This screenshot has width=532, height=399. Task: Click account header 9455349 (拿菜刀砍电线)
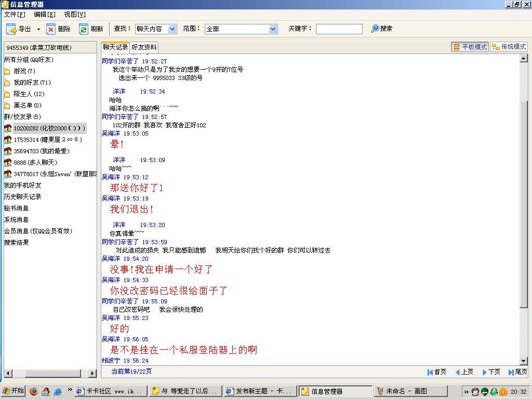50,47
